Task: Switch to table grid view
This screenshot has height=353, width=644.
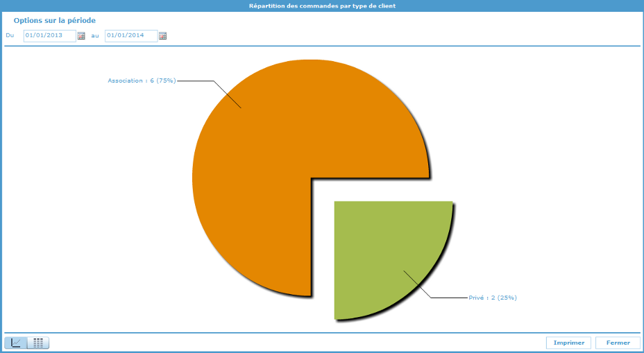Action: point(38,343)
